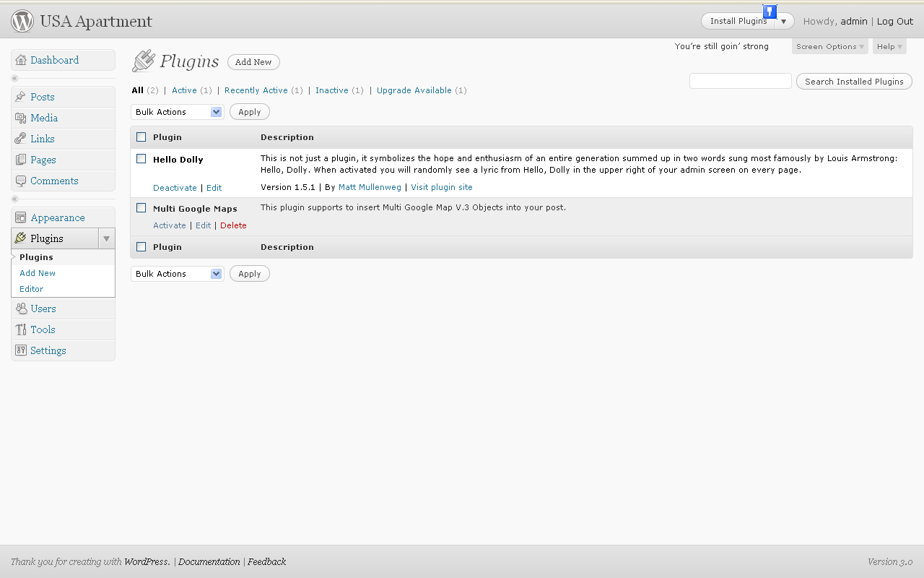Open the top Bulk Actions dropdown
Screen dimensions: 924x578
click(178, 112)
